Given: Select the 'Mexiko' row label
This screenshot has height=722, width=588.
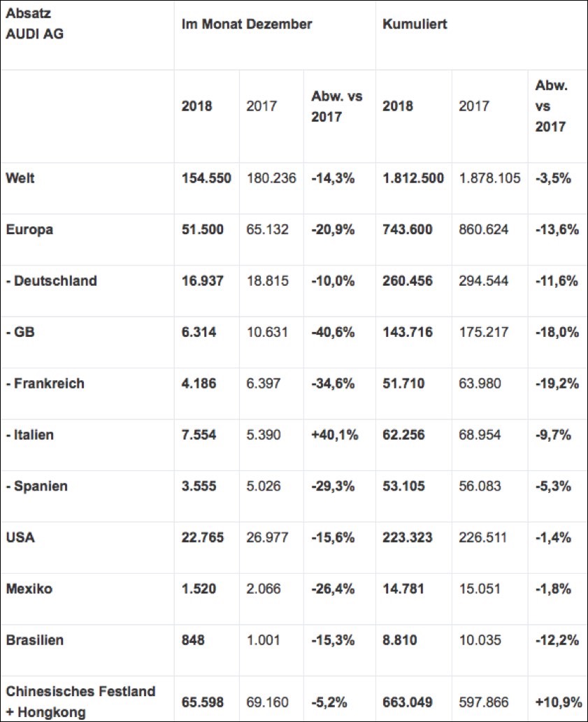Looking at the screenshot, I should pyautogui.click(x=29, y=589).
